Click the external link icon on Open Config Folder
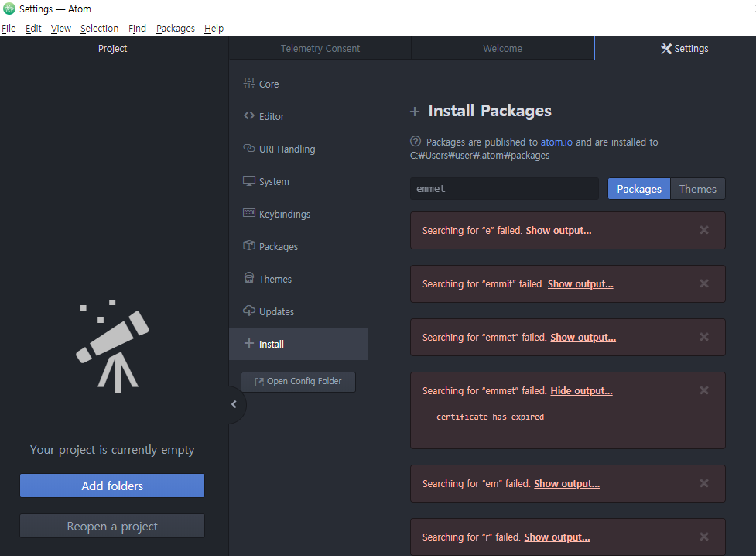The height and width of the screenshot is (556, 756). [x=259, y=382]
